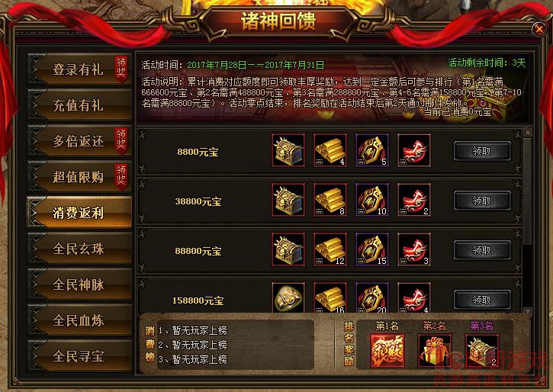Viewport: 553px width, 392px height.
Task: Click the badge icon with count 15
Action: (372, 249)
